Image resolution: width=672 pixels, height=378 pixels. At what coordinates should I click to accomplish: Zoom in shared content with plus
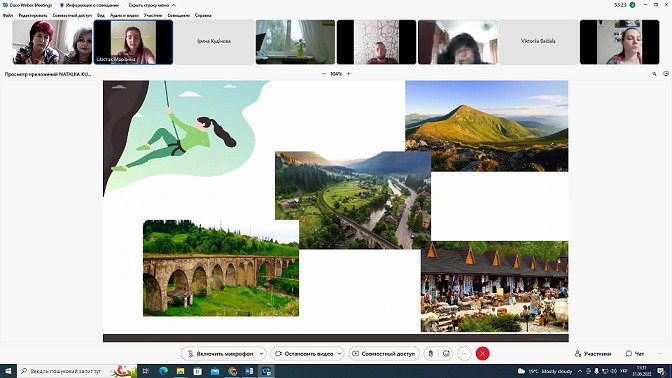(x=348, y=74)
